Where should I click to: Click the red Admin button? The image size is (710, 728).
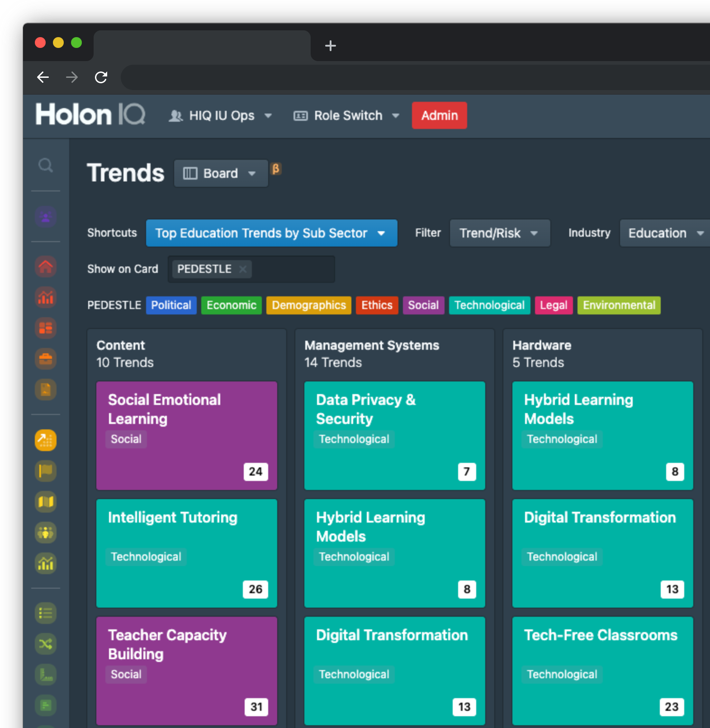439,116
